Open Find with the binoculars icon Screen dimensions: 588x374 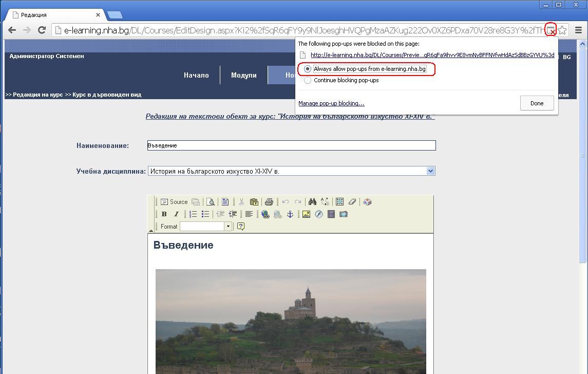click(312, 202)
